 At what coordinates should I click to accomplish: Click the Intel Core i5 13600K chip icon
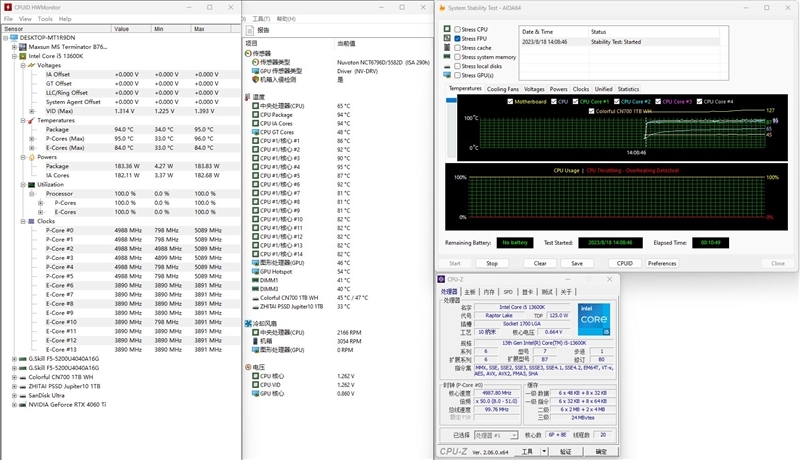[x=22, y=56]
